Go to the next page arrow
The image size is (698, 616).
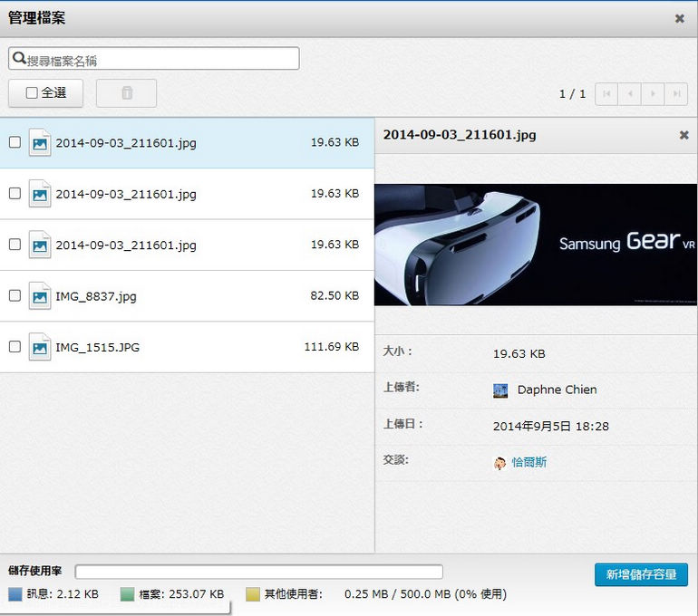653,94
